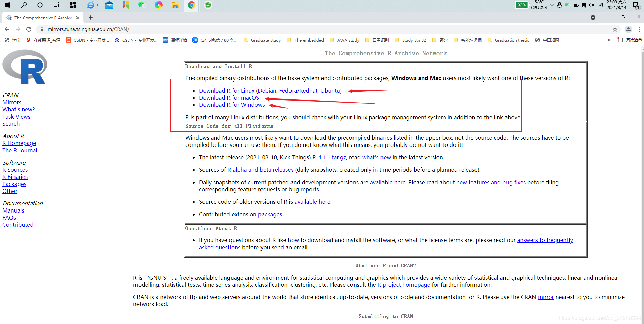644x324 pixels.
Task: Open the Graduate study bookmark folder
Action: point(262,40)
